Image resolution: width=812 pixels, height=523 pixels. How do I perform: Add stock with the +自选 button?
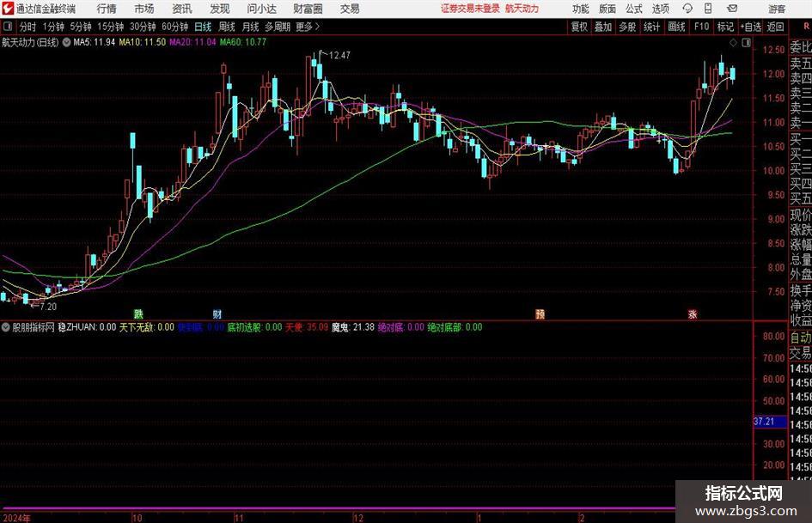tap(750, 27)
